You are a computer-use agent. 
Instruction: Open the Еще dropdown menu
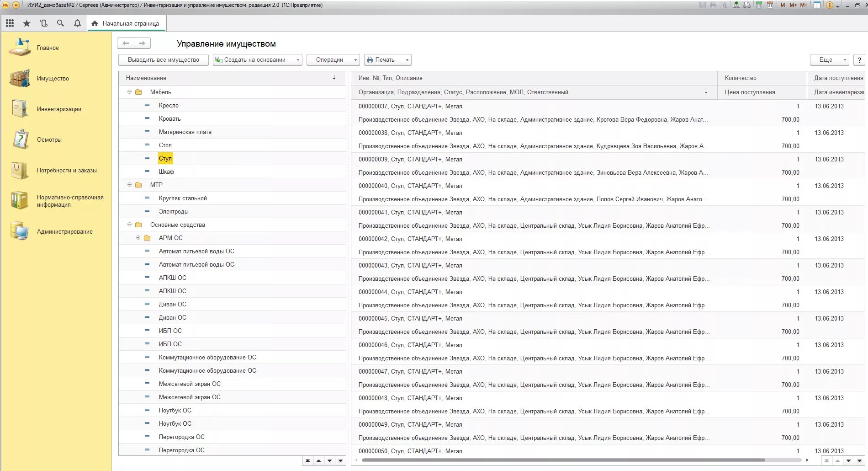(x=829, y=60)
